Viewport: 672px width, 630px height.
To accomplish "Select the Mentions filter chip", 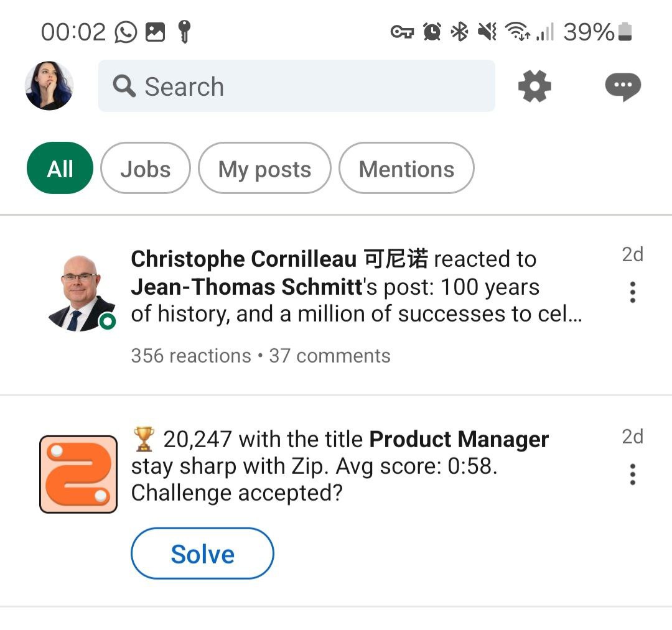I will click(406, 169).
